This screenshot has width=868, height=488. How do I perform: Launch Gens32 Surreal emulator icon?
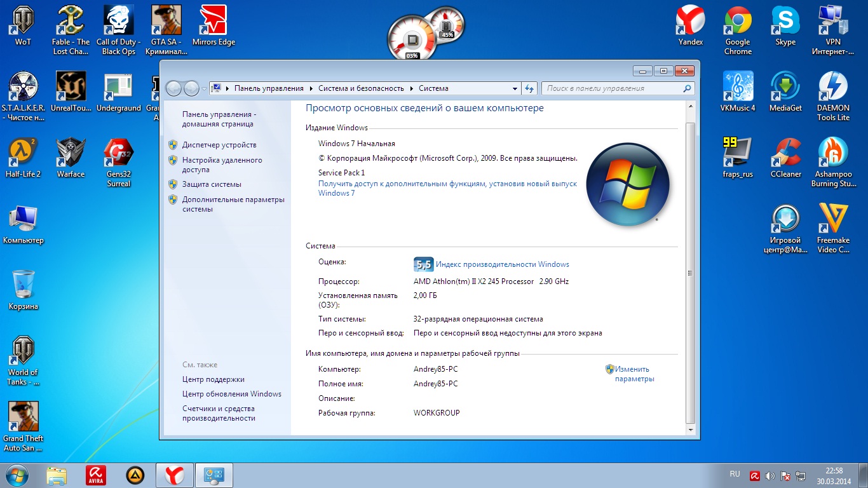click(x=119, y=163)
